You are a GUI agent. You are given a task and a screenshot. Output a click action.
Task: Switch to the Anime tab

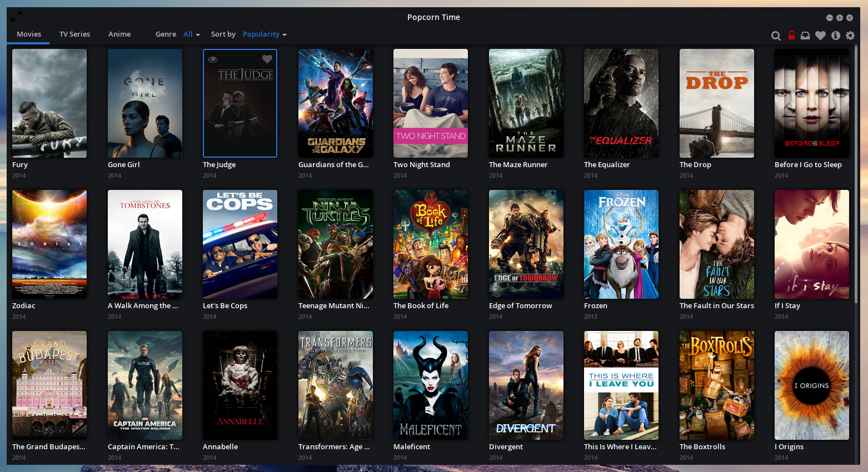pyautogui.click(x=119, y=34)
